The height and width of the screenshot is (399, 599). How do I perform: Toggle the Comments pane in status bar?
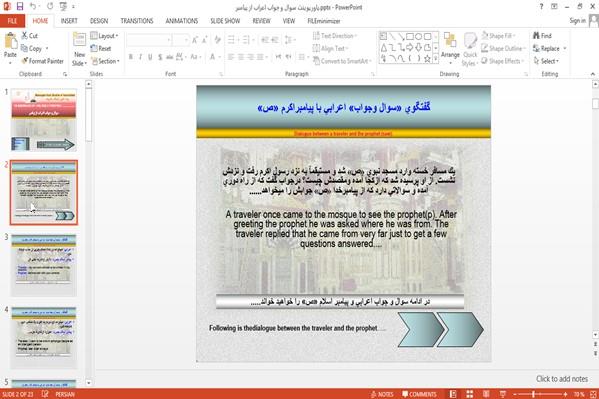[x=419, y=394]
